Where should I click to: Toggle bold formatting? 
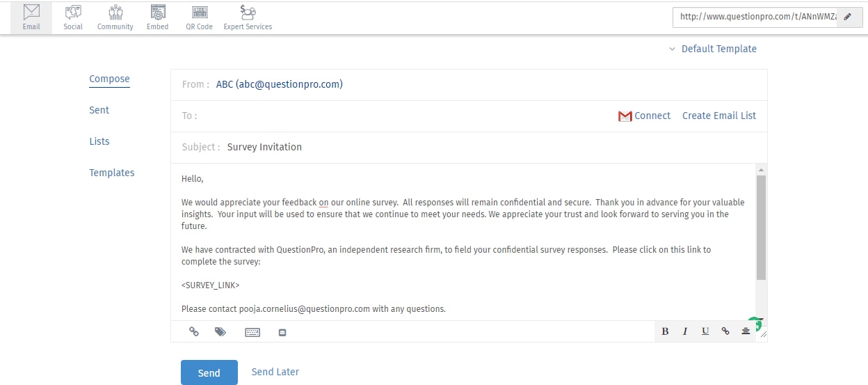coord(665,331)
